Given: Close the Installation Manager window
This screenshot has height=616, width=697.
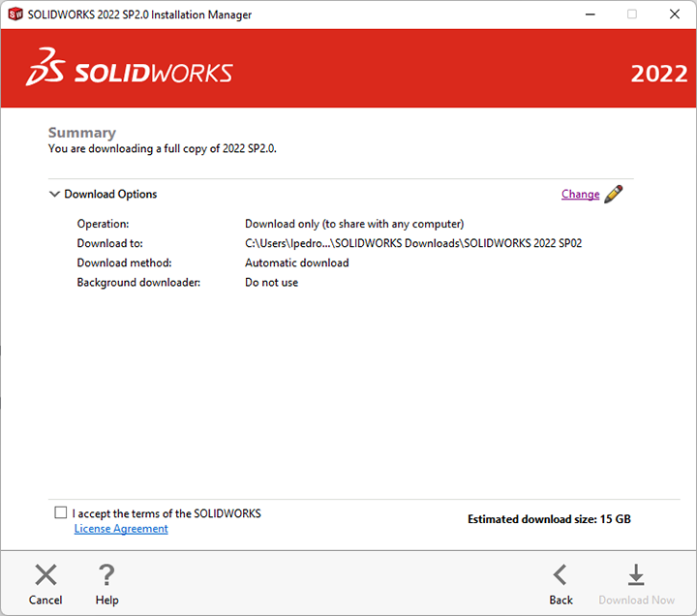Looking at the screenshot, I should (675, 15).
